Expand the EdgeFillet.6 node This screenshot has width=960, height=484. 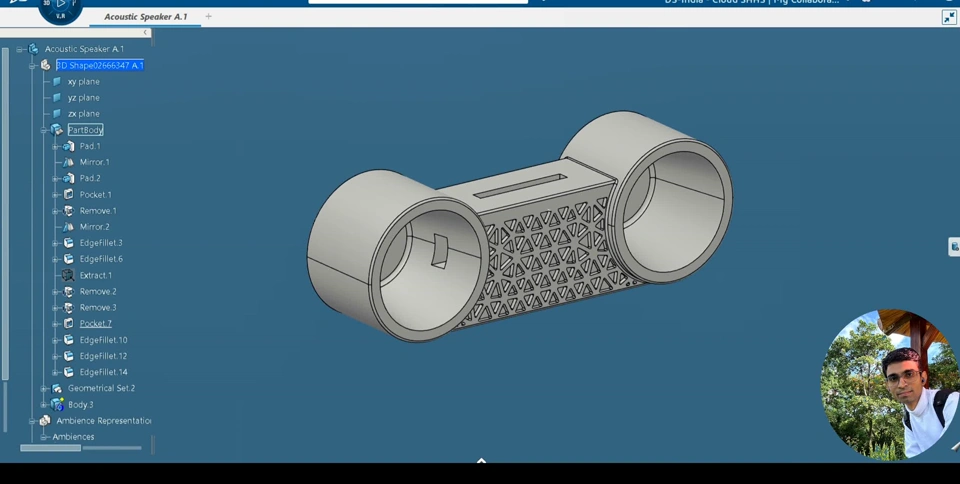point(55,259)
